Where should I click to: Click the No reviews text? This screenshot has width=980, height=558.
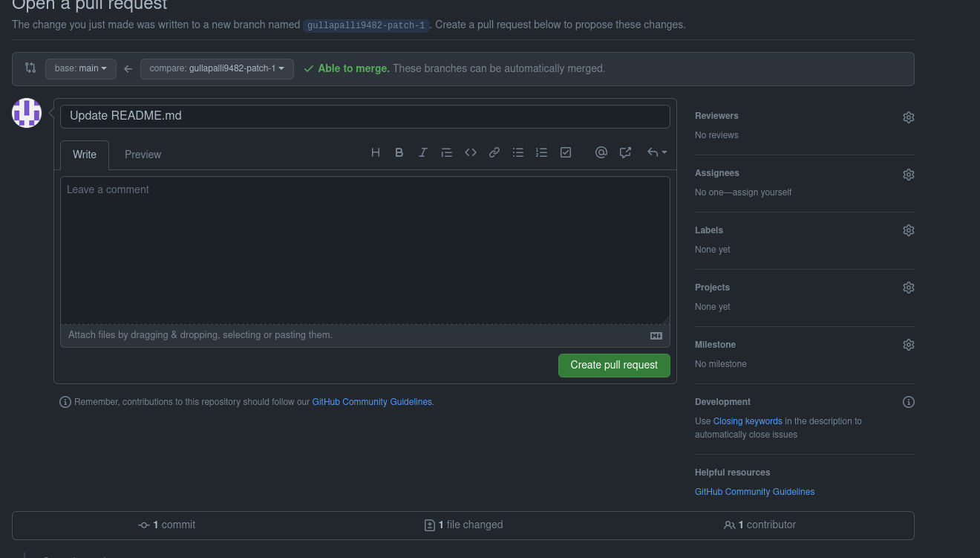[x=716, y=135]
